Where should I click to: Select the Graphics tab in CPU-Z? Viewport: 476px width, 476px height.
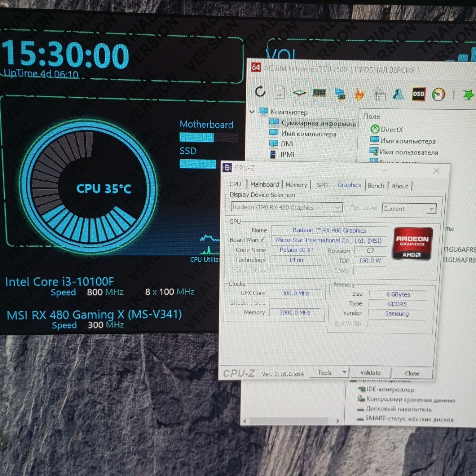349,185
